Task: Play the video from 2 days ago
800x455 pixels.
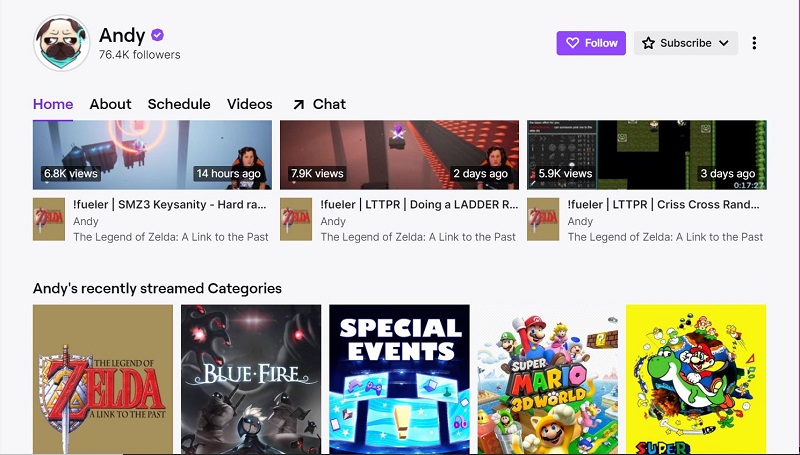Action: pyautogui.click(x=399, y=155)
